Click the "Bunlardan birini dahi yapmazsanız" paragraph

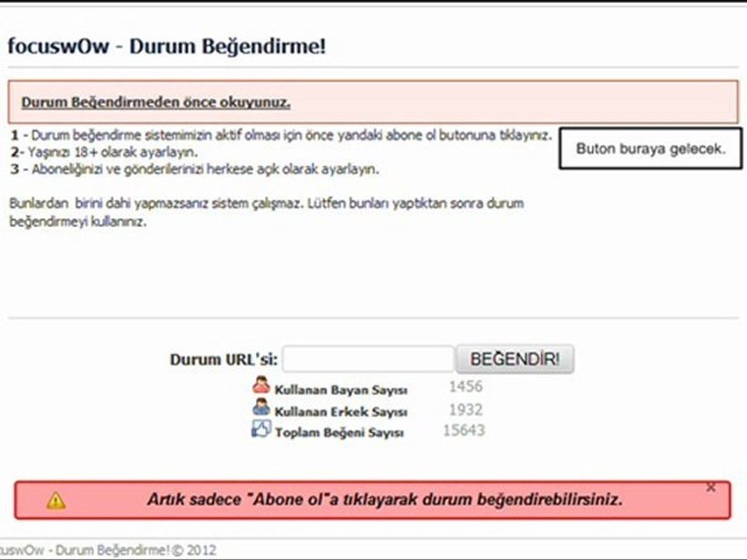(x=267, y=212)
